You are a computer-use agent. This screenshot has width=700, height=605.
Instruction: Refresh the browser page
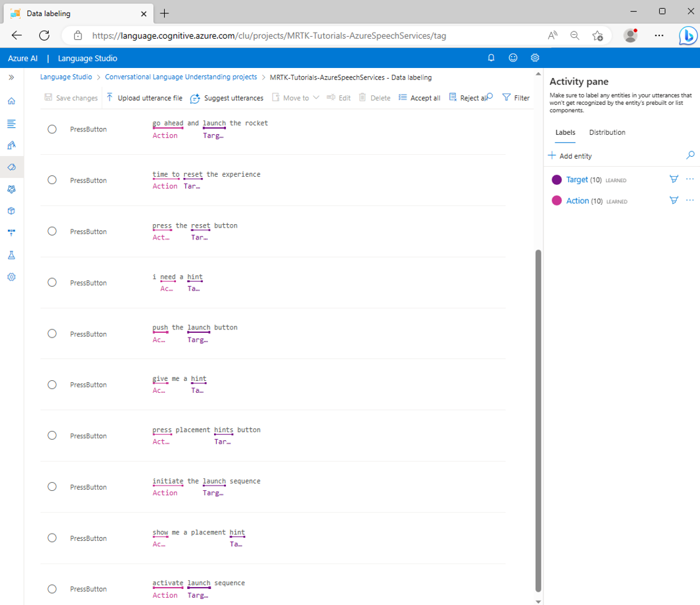pyautogui.click(x=44, y=35)
